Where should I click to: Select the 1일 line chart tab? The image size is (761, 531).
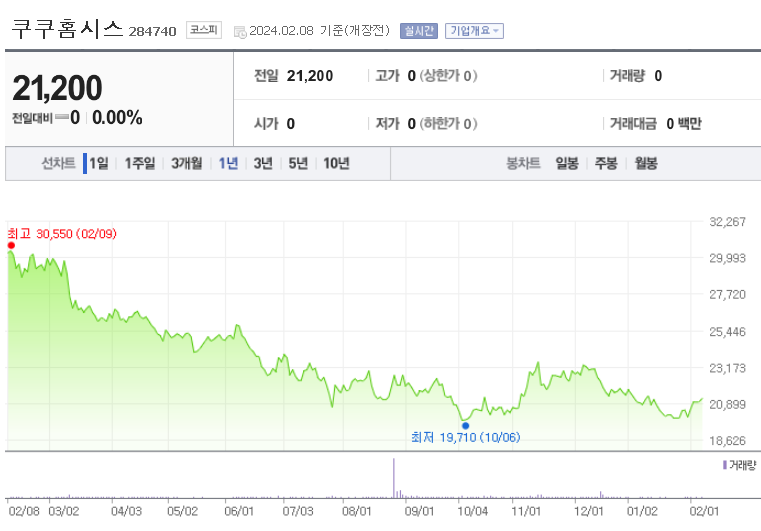tap(99, 163)
